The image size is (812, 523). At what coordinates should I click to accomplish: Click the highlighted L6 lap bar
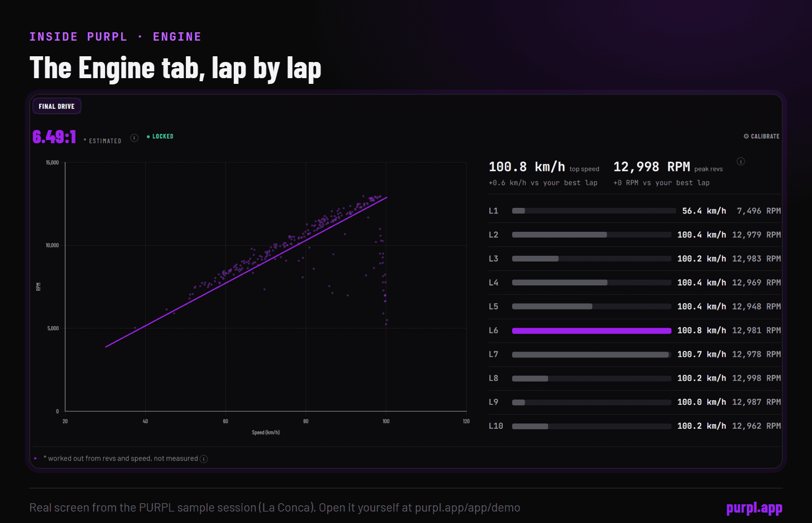pyautogui.click(x=592, y=331)
